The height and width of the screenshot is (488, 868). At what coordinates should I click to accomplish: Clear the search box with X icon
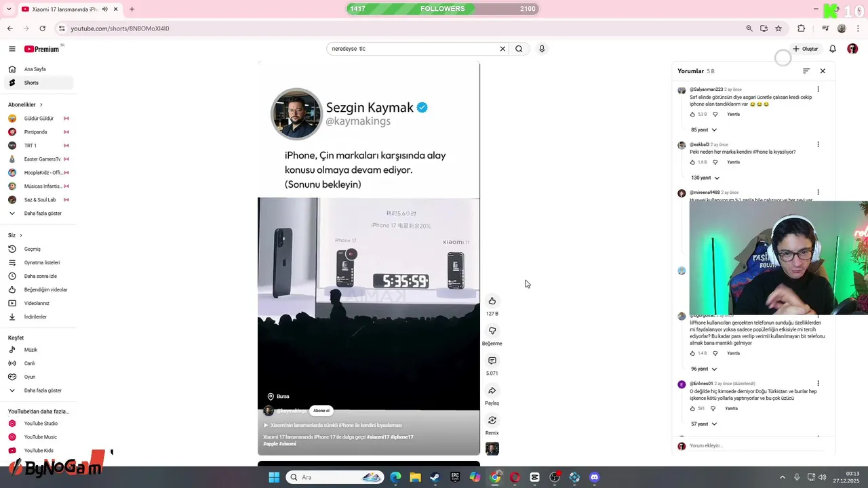coord(502,49)
